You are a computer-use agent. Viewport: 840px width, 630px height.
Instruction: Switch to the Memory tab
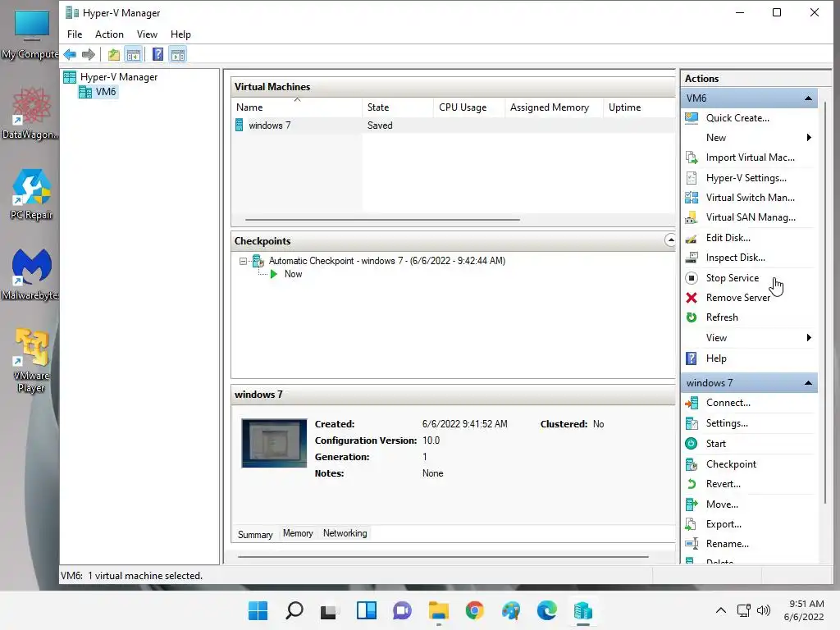(x=298, y=533)
